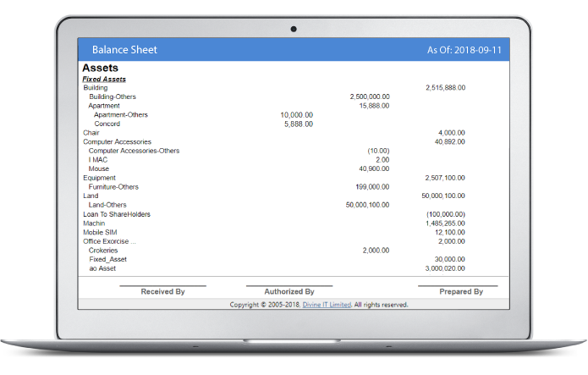
Task: Select the 3,000,020.00 amount
Action: click(x=445, y=268)
